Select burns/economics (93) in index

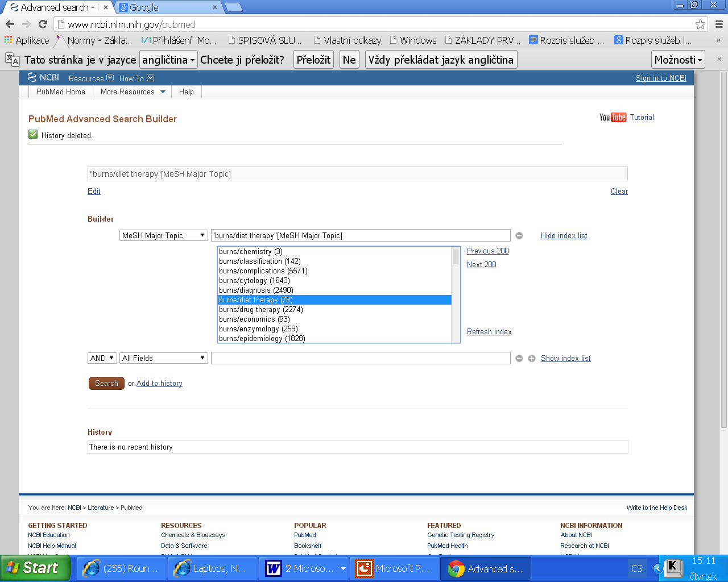(x=335, y=319)
